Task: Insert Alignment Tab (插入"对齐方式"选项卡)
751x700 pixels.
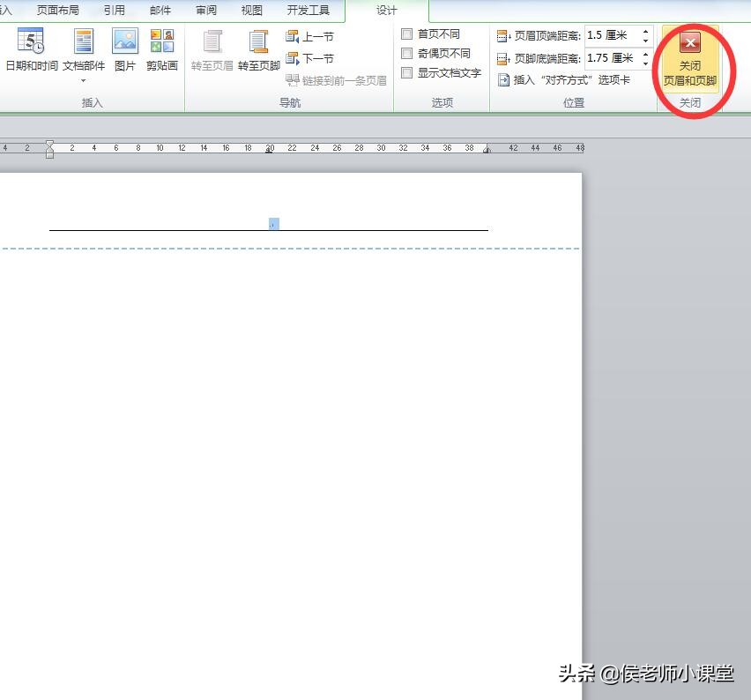Action: coord(564,80)
